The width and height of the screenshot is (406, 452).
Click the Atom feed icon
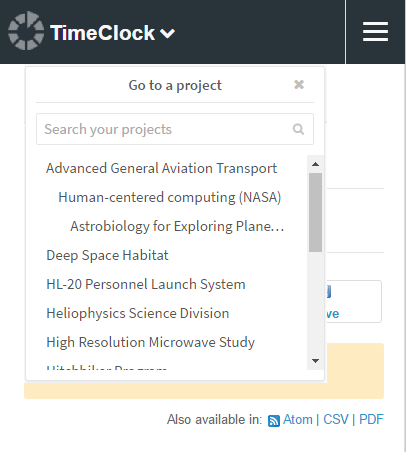[x=274, y=421]
